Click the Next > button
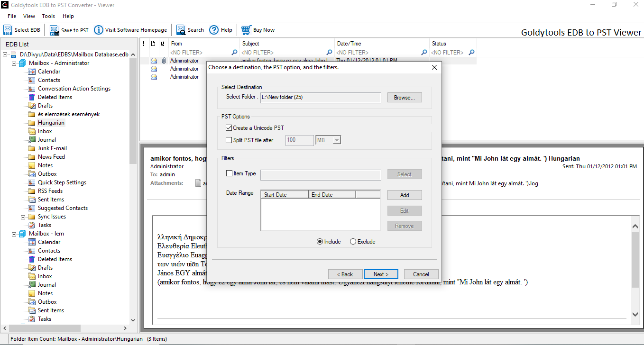 [x=381, y=274]
